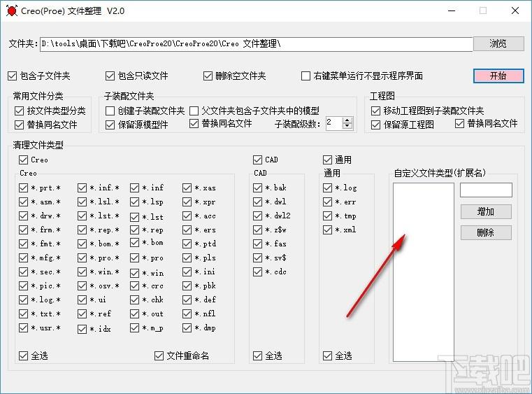Image resolution: width=532 pixels, height=394 pixels.
Task: Uncheck the *.bak CAD file type
Action: [258, 188]
